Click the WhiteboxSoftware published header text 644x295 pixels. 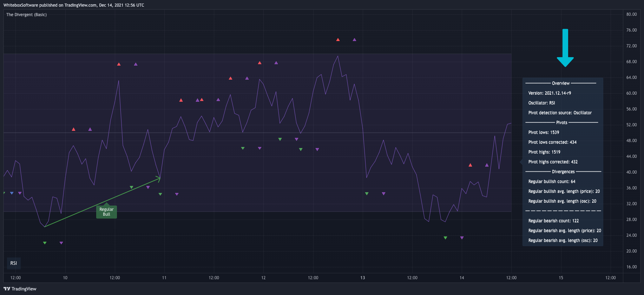click(74, 5)
